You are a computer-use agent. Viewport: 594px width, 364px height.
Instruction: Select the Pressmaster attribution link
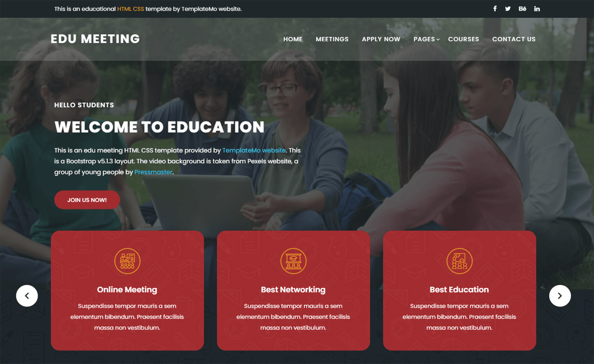click(x=153, y=171)
